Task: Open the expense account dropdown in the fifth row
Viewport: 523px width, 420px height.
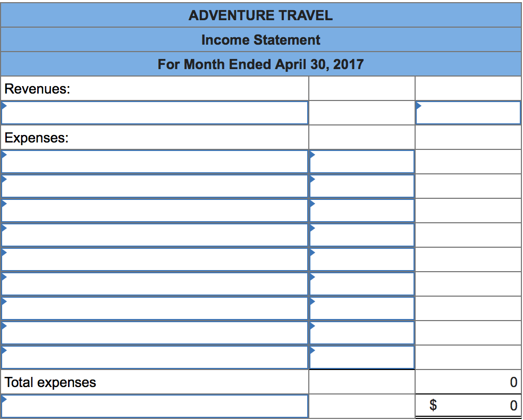Action: click(311, 252)
